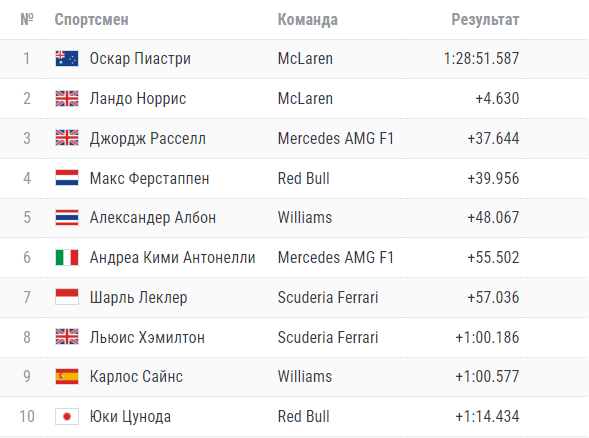Image resolution: width=589 pixels, height=438 pixels.
Task: Click Юки Цунода result time +1:14.434
Action: 487,416
